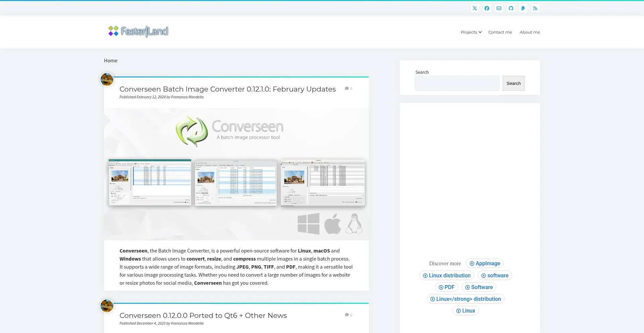
Task: Click comment bubble on February Updates post
Action: tap(348, 89)
